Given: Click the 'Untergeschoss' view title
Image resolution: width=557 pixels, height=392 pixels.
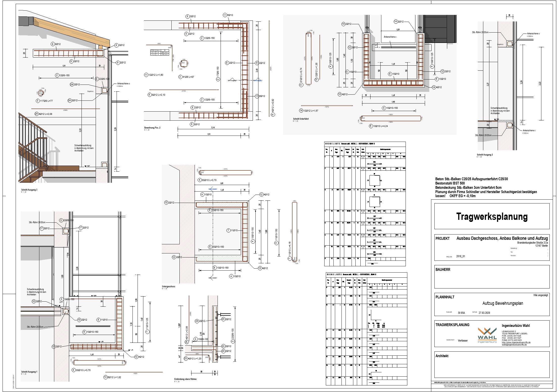Looking at the screenshot, I should coord(168,286).
